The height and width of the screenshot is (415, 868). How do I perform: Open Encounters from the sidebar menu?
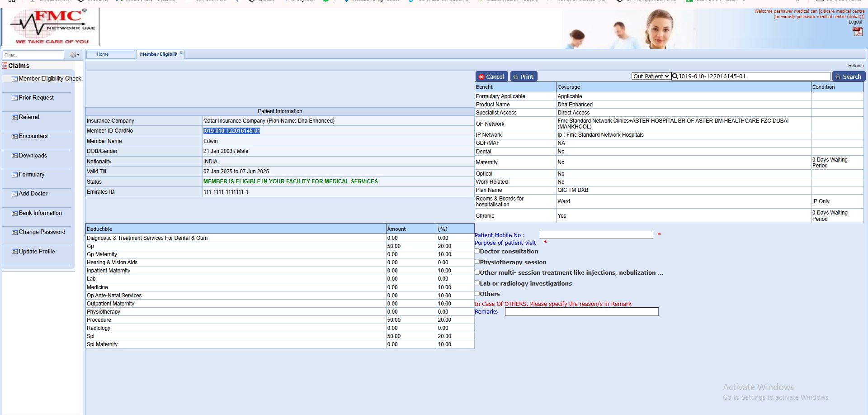pos(33,136)
